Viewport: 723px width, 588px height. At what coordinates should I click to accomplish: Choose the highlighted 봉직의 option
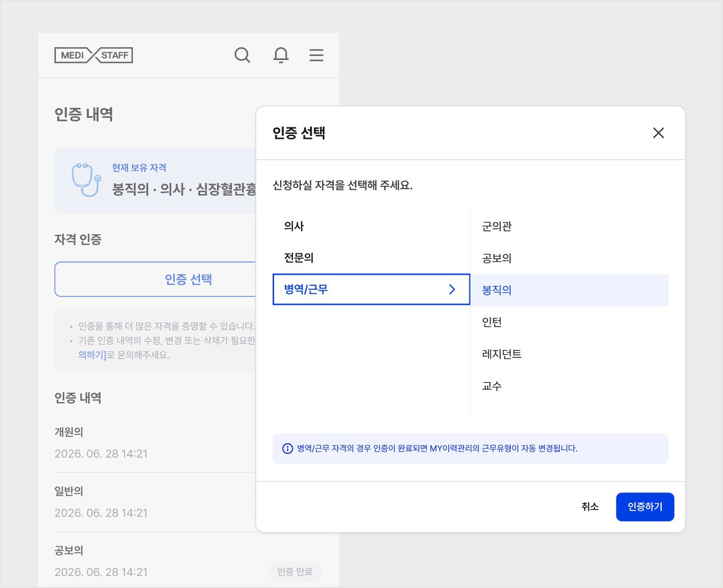tap(570, 290)
